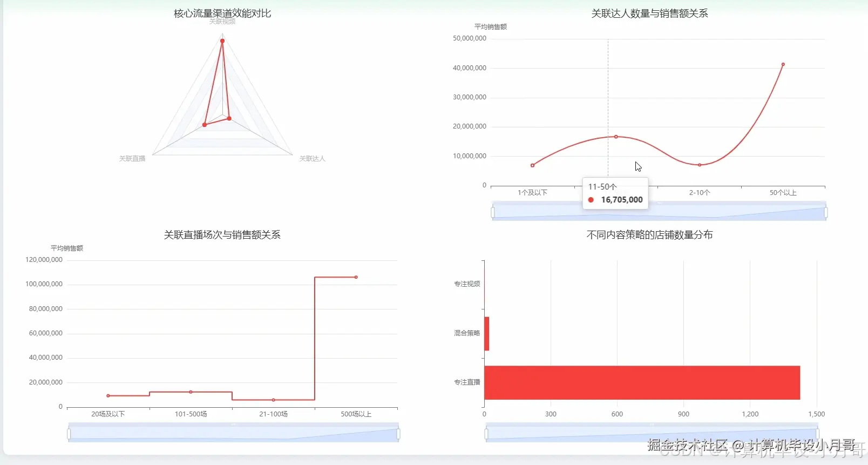The width and height of the screenshot is (868, 465).
Task: Click the 50个以上 data point on line chart
Action: [783, 64]
